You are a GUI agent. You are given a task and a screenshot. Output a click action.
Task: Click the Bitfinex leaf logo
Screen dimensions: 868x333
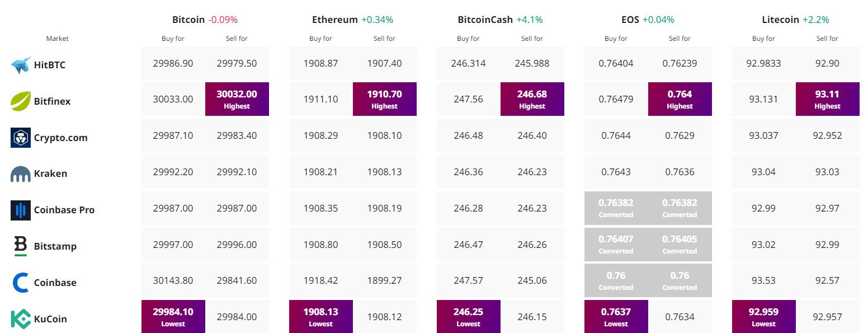click(x=21, y=101)
